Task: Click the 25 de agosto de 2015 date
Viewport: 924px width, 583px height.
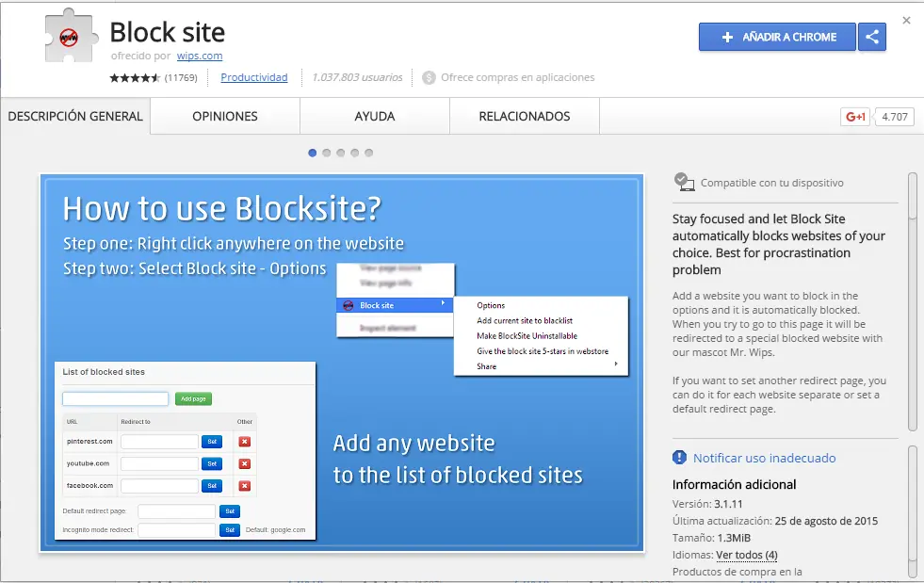Action: point(826,521)
